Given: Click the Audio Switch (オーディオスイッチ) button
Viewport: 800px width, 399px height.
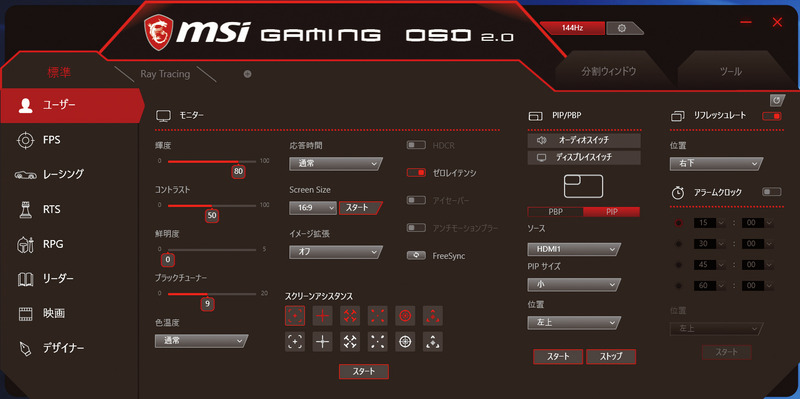Looking at the screenshot, I should click(584, 140).
